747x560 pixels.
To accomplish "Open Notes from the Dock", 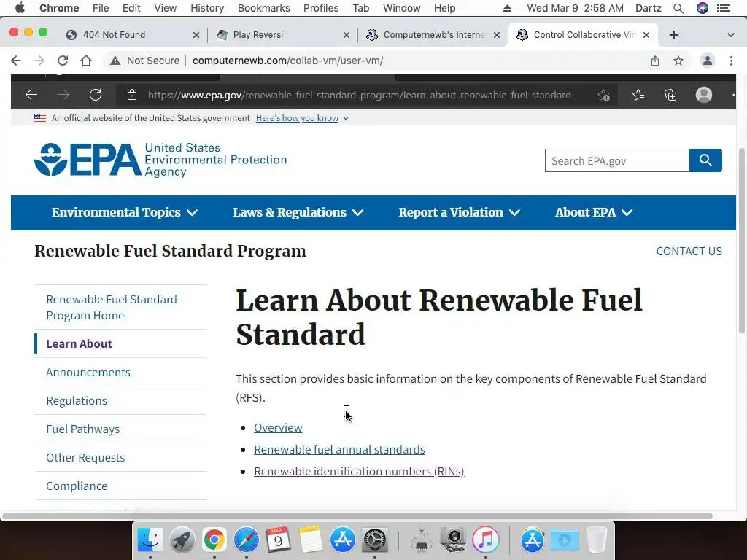I will [x=311, y=540].
